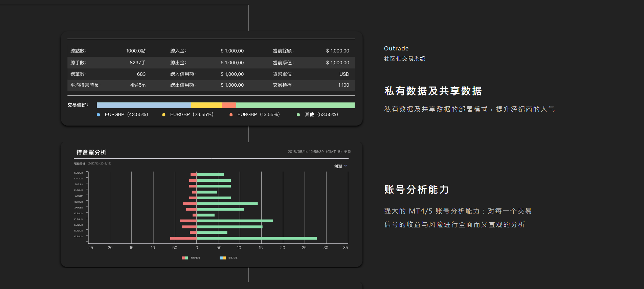Image resolution: width=644 pixels, height=289 pixels.
Task: Select legend entry 其他 (53.55%)
Action: tap(317, 114)
